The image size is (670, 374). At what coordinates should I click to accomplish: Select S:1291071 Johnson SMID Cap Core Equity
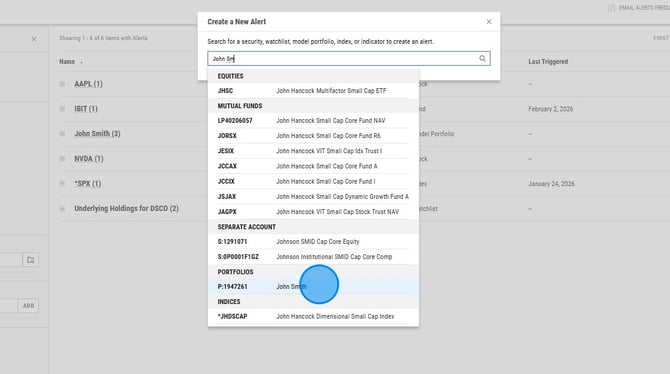313,241
